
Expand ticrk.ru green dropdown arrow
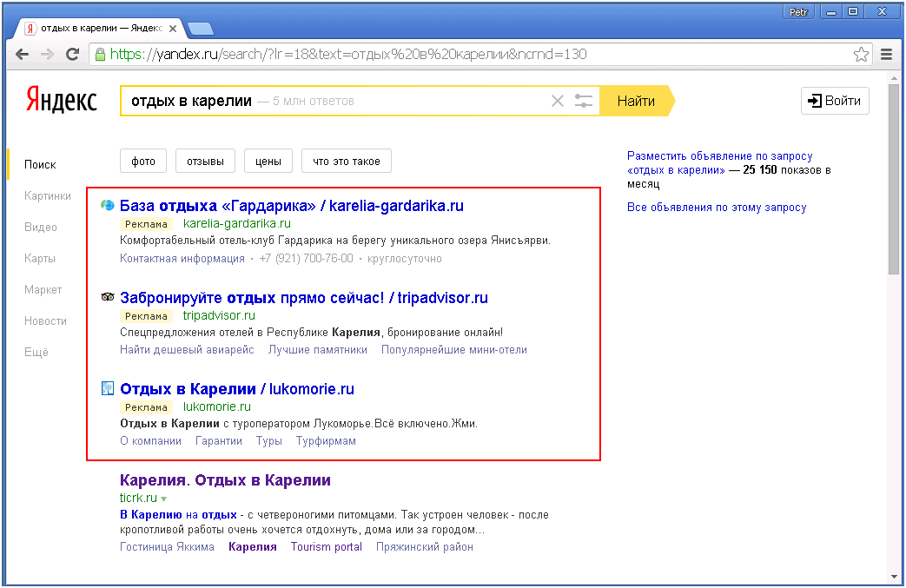163,499
